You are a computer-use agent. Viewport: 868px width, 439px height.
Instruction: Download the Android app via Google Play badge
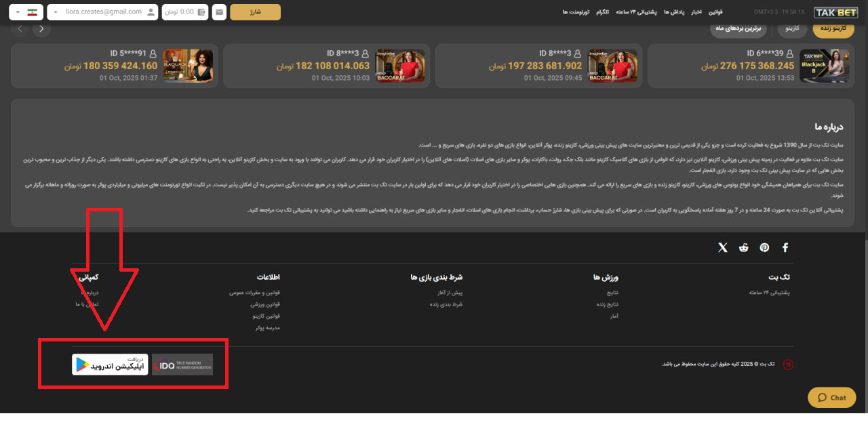[110, 364]
